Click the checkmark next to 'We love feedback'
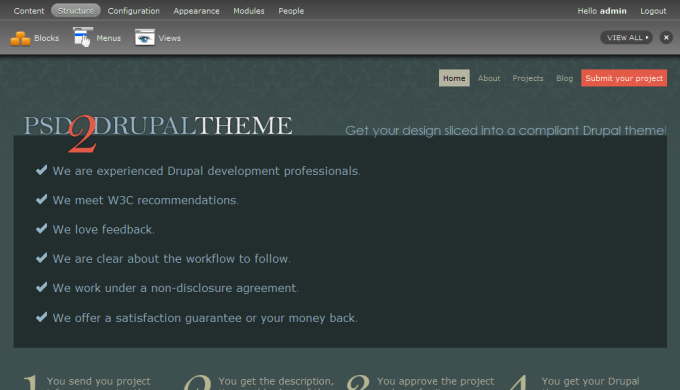The height and width of the screenshot is (390, 680). (42, 228)
